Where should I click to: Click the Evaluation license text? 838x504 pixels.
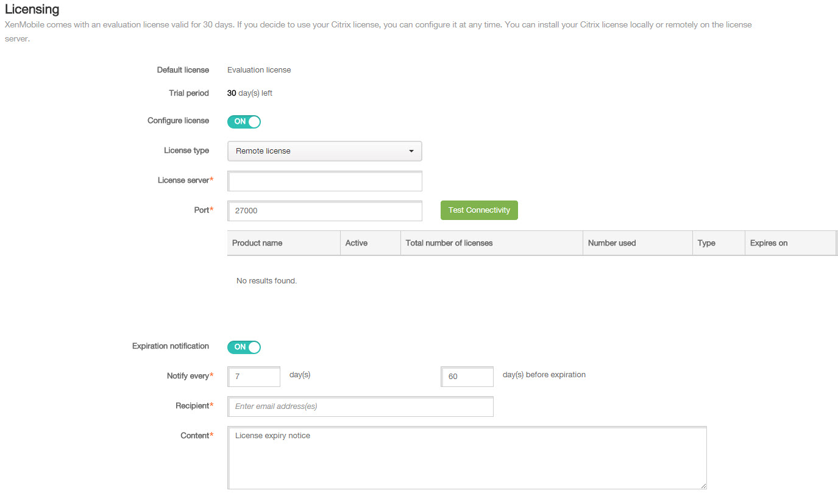click(x=259, y=70)
